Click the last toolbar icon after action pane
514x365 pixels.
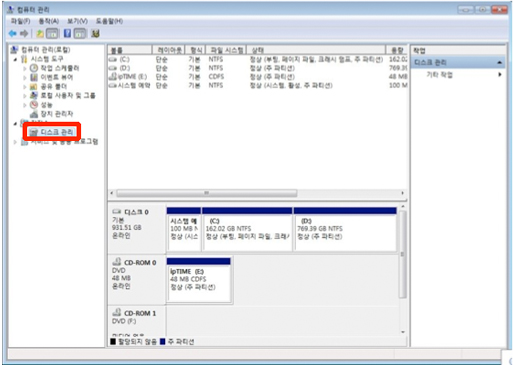coord(95,33)
